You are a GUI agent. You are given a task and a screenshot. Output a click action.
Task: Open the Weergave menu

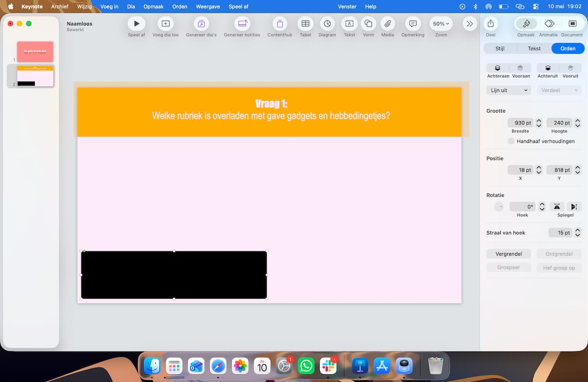point(208,6)
